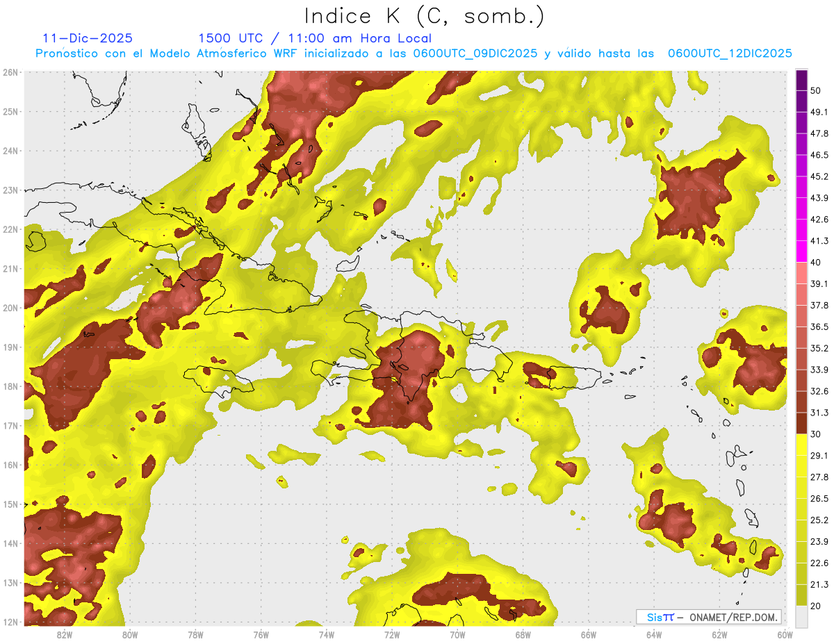Click the '39.1' legend value

[x=819, y=284]
